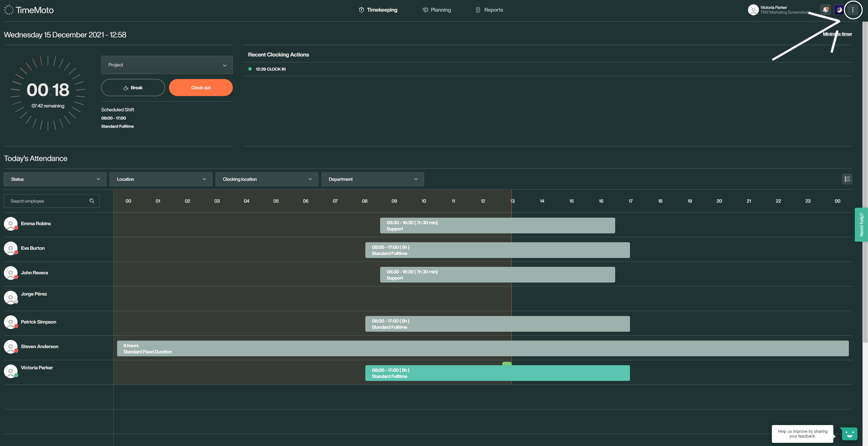Click the 00 18 timer display
This screenshot has width=868, height=446.
click(48, 90)
